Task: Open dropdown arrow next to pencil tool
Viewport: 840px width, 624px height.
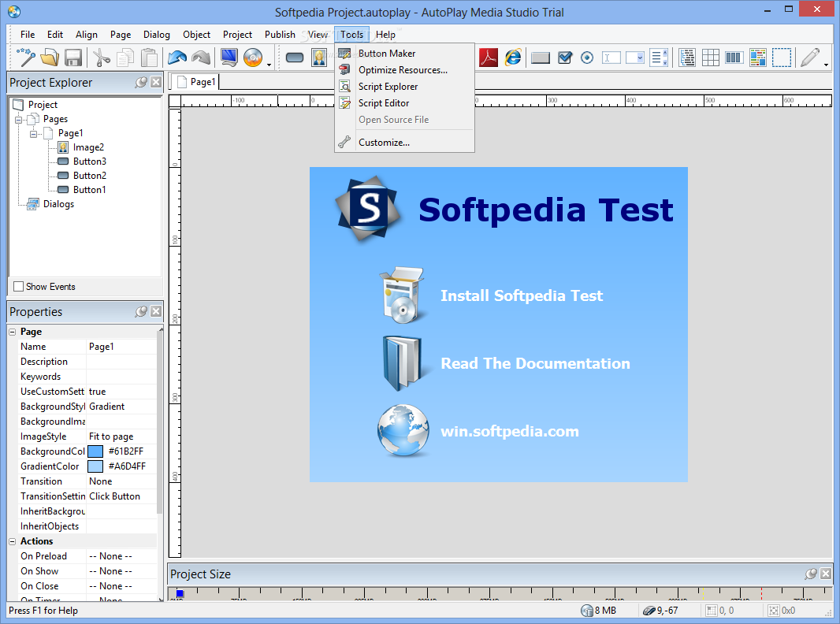Action: pyautogui.click(x=827, y=65)
